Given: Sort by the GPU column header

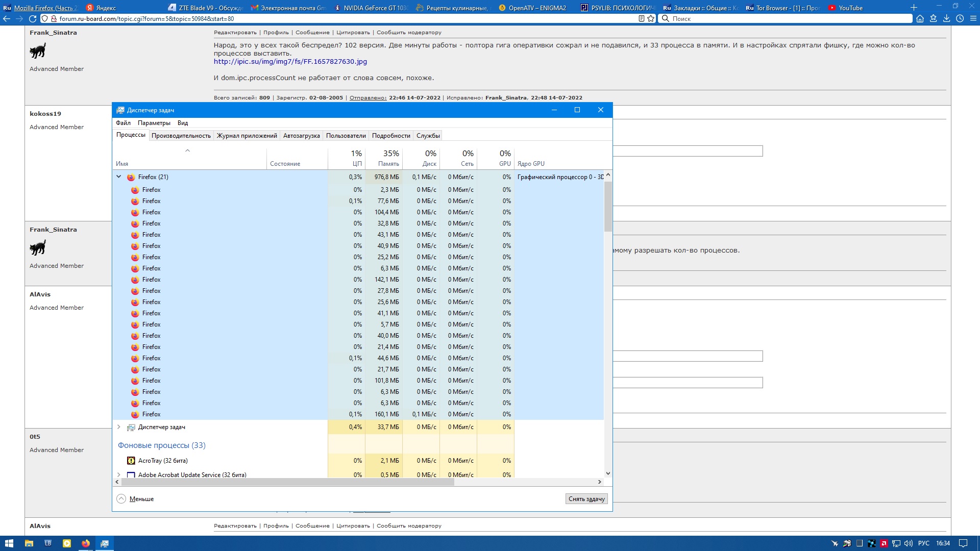Looking at the screenshot, I should tap(496, 158).
